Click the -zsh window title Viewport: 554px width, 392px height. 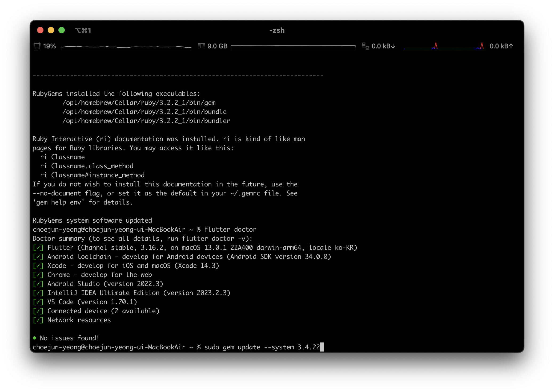point(277,30)
